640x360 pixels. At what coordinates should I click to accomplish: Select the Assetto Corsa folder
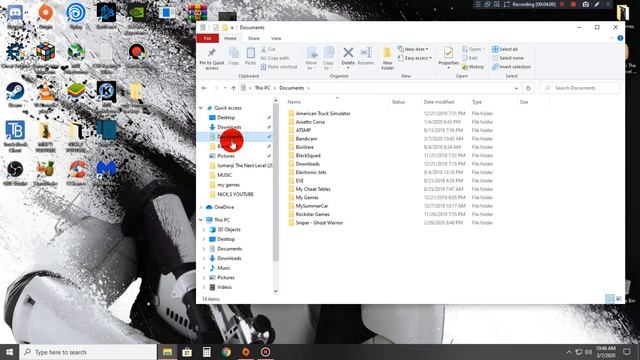[310, 122]
